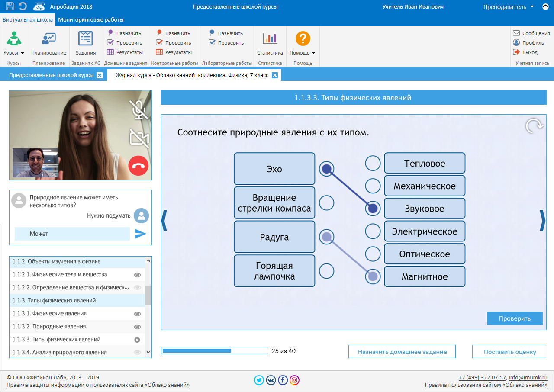Collapse the ribbon with the up chevron

pos(545,7)
